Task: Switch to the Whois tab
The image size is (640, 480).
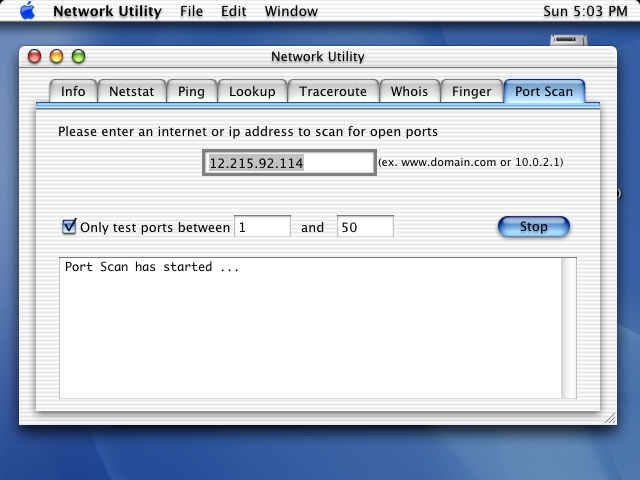Action: point(409,91)
